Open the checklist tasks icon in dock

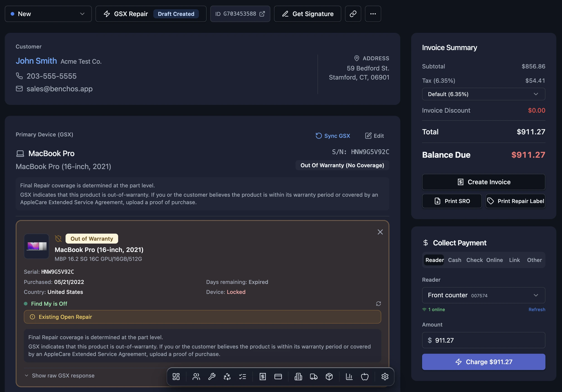tap(243, 377)
